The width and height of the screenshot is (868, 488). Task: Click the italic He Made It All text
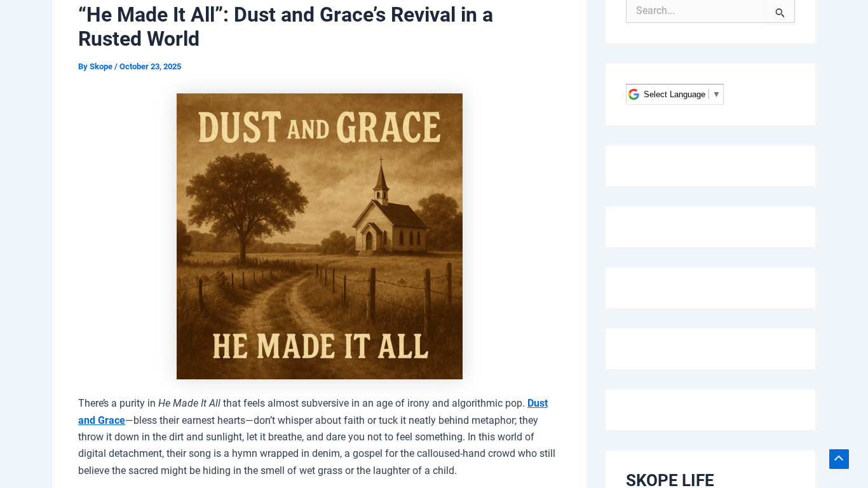point(189,403)
